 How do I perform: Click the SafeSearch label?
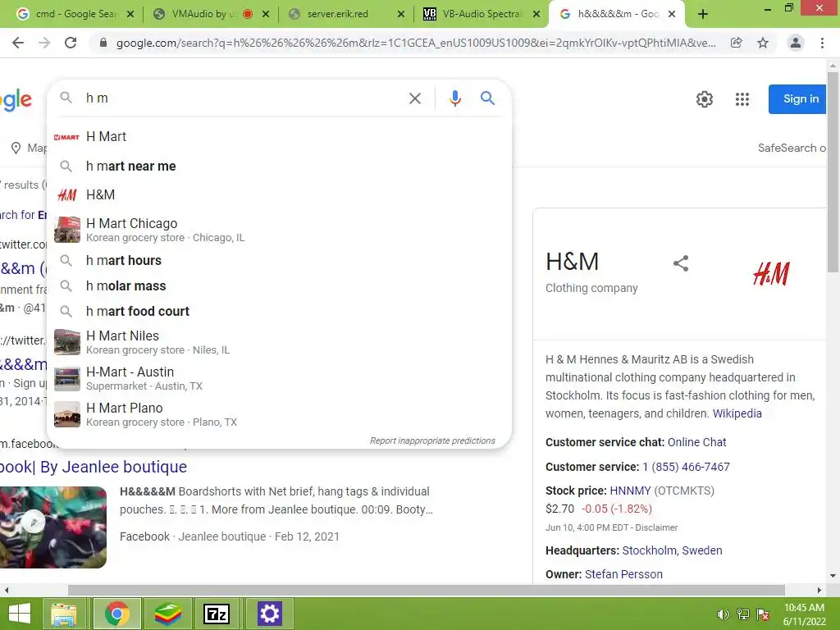tap(792, 148)
